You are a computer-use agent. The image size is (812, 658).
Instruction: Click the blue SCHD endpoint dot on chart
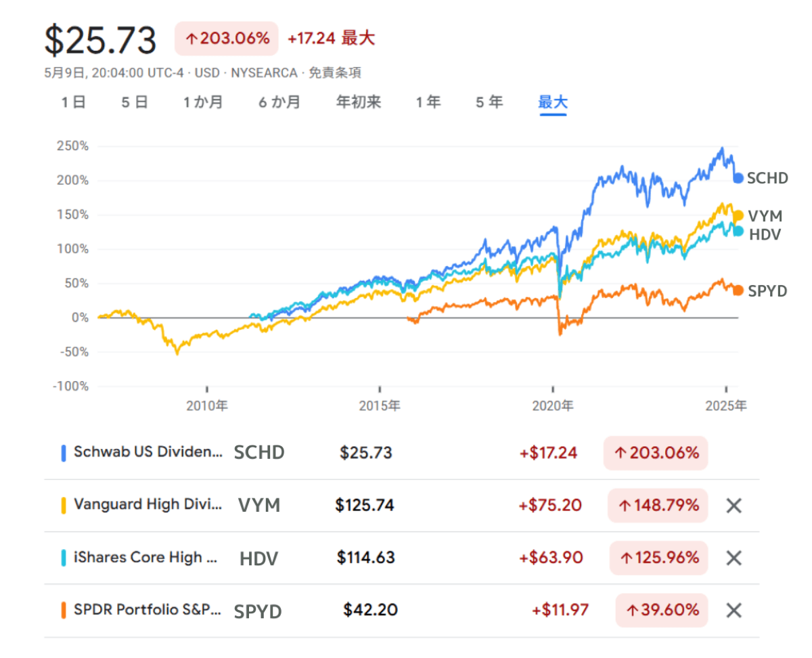[x=738, y=178]
